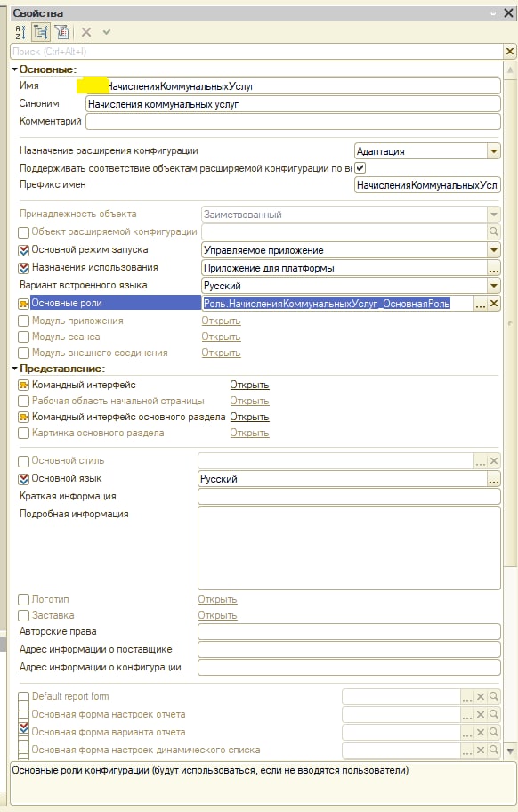
Task: Click ellipsis for Основная форма настроек динамического списка
Action: pos(466,750)
